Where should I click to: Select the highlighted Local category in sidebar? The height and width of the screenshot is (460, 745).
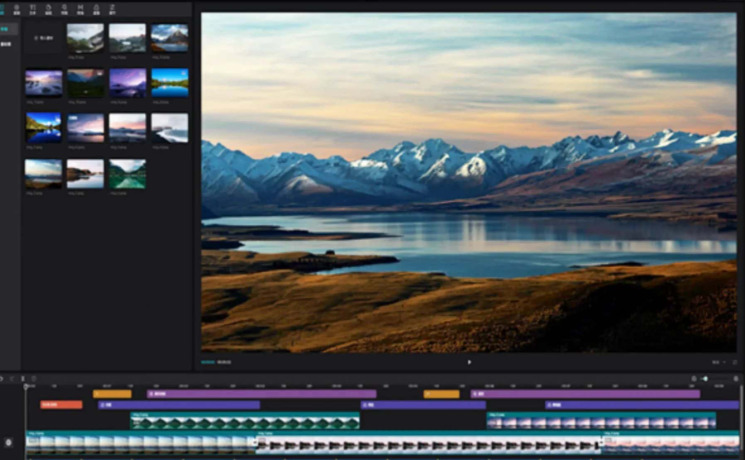tap(9, 29)
